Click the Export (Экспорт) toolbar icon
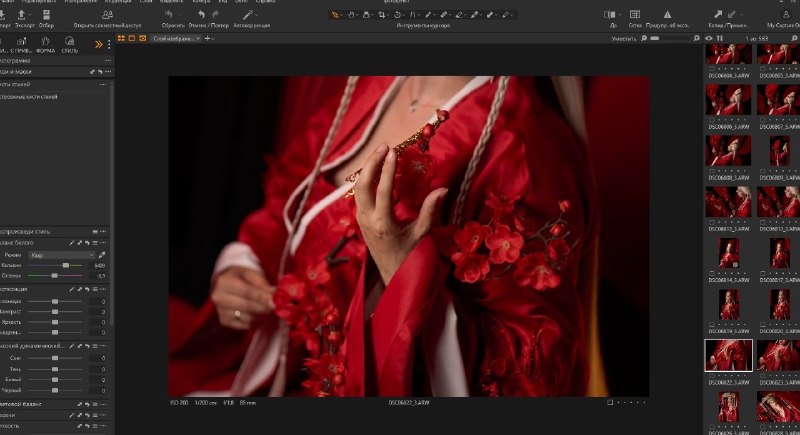This screenshot has height=435, width=800. (21, 15)
